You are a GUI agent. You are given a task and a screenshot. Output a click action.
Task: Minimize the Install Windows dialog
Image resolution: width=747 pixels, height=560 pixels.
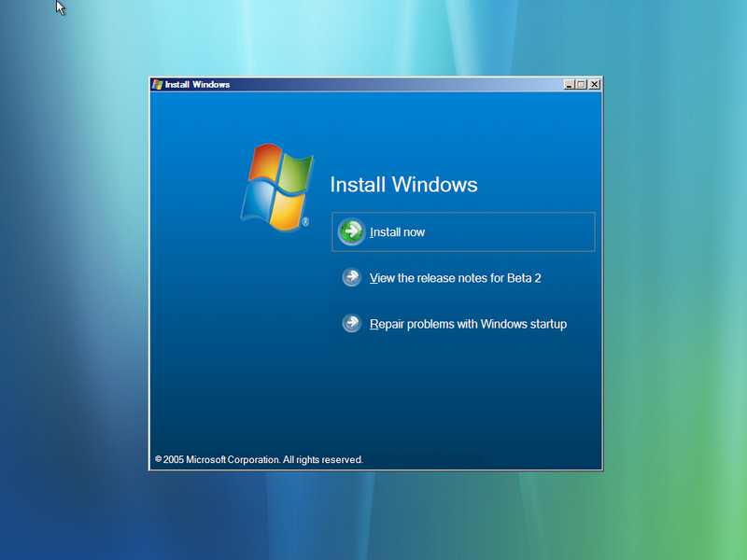(x=569, y=85)
